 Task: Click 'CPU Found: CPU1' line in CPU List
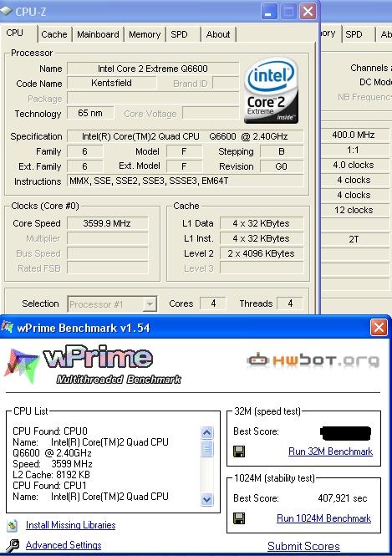coord(49,486)
